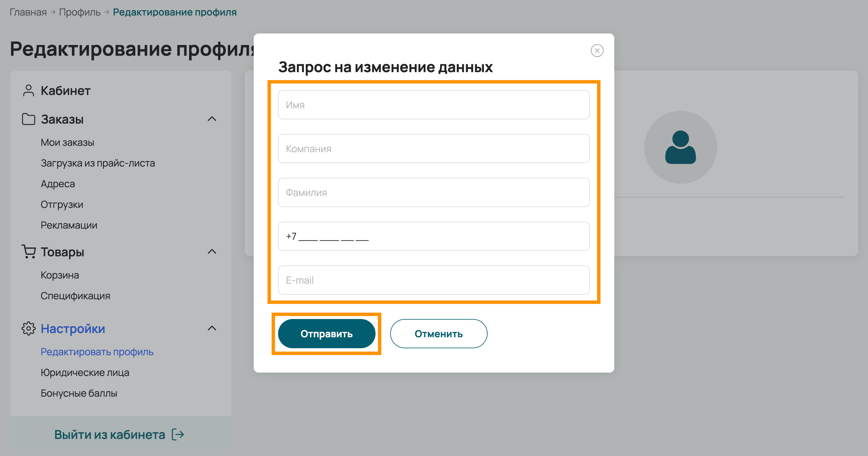This screenshot has width=868, height=456.
Task: Collapse the Настройки section chevron
Action: (x=212, y=328)
